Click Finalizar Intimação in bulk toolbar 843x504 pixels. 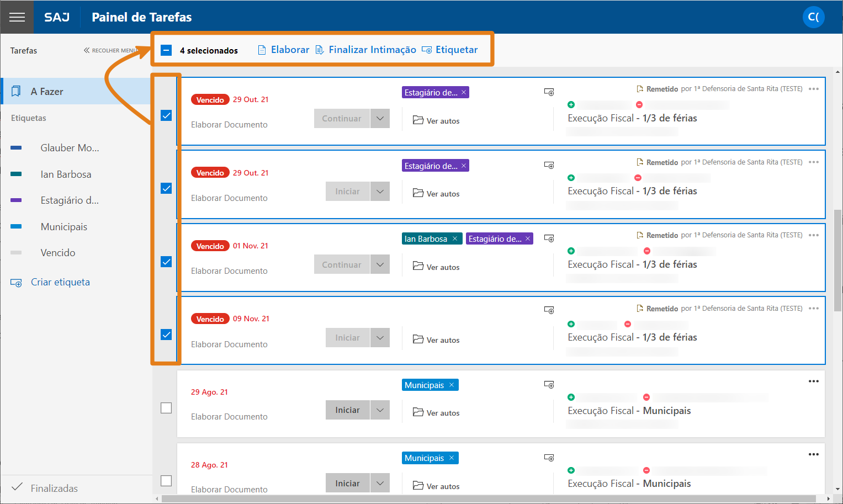click(x=365, y=50)
